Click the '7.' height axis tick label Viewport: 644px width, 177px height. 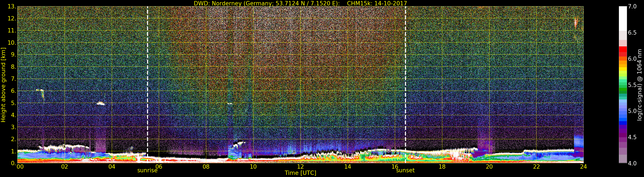click(x=14, y=79)
